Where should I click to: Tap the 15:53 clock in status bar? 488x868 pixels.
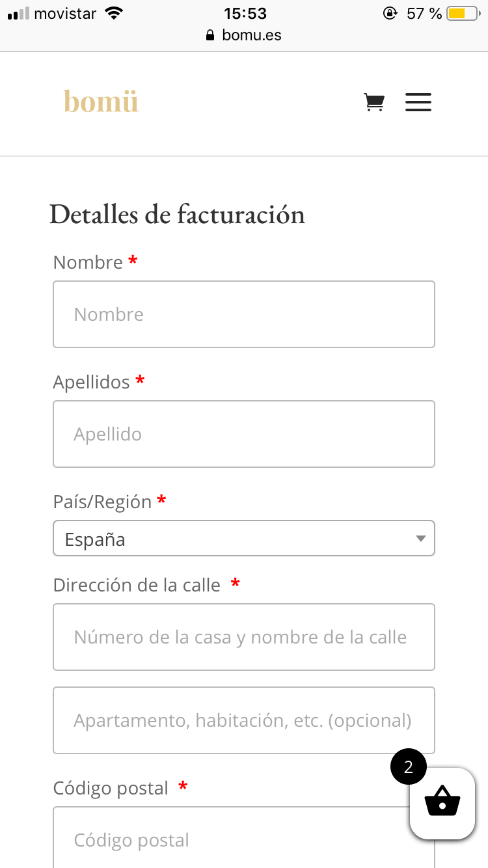coord(245,13)
